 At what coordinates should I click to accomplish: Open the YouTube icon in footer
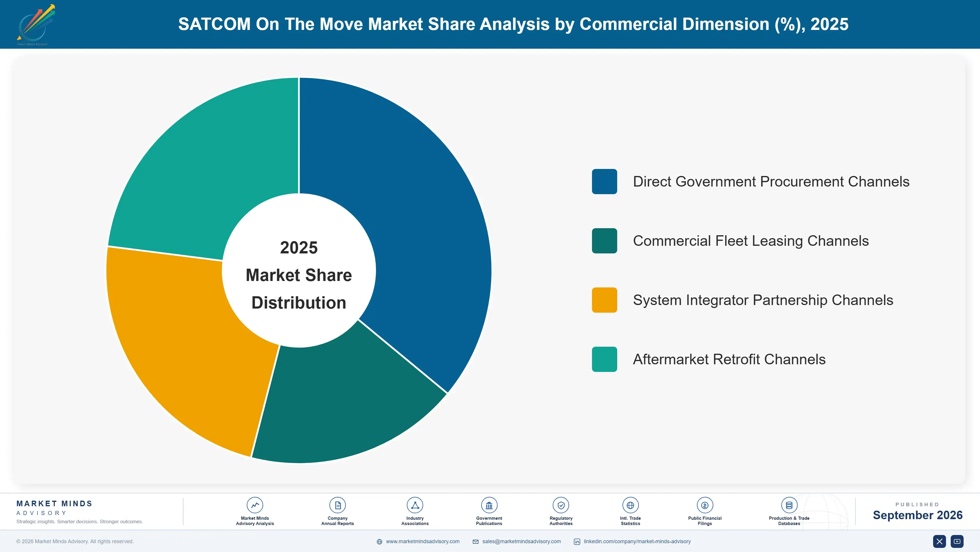pos(957,541)
